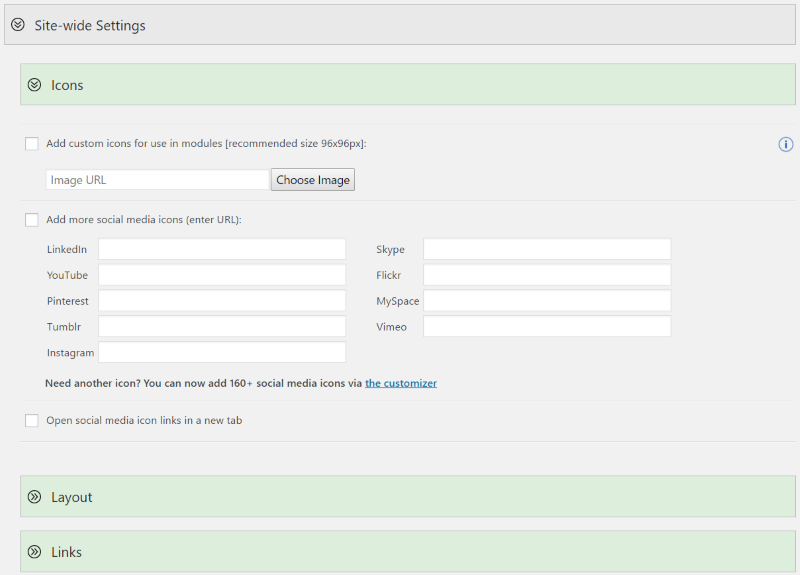Enable custom icons for modules checkbox
Image resolution: width=800 pixels, height=575 pixels.
pos(32,144)
